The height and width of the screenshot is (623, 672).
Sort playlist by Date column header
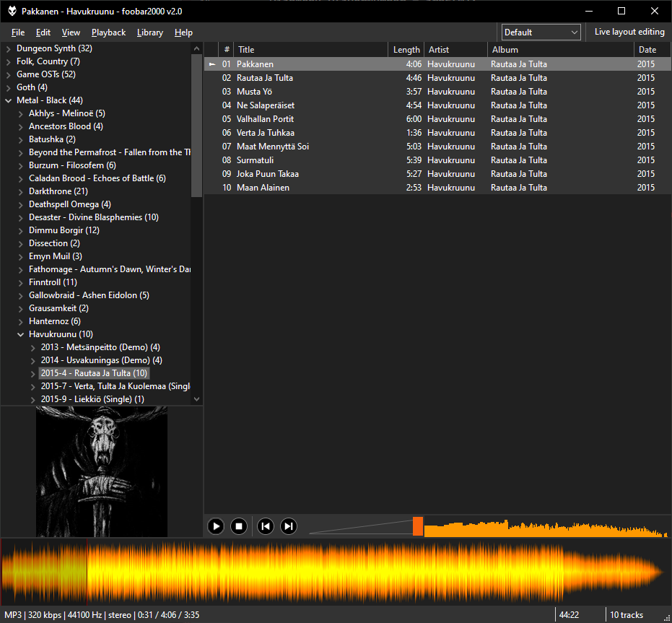pos(653,50)
